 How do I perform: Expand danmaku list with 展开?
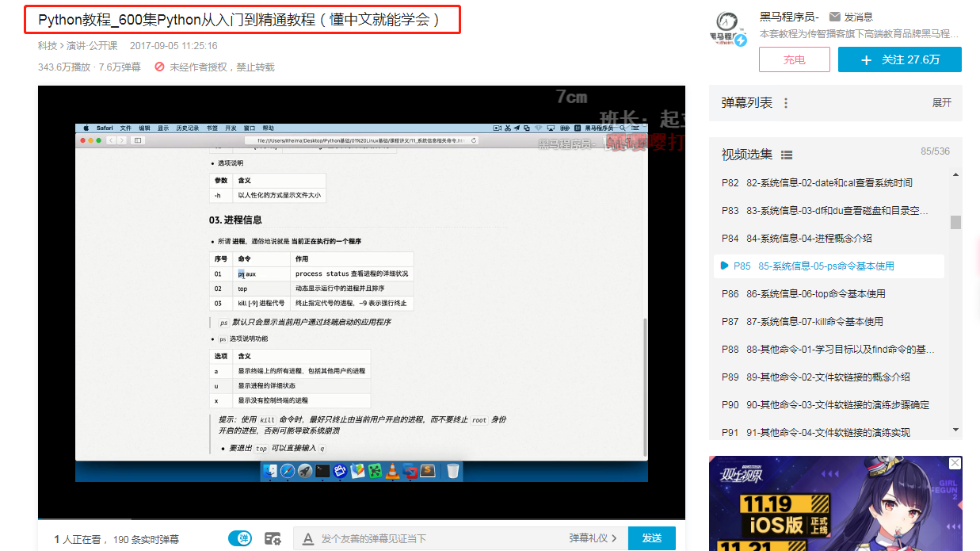[x=942, y=103]
